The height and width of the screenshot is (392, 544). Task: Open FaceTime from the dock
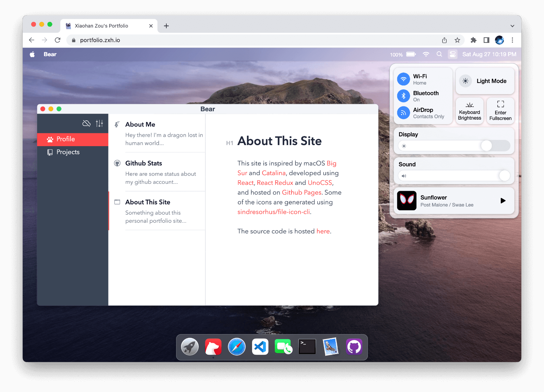click(284, 347)
